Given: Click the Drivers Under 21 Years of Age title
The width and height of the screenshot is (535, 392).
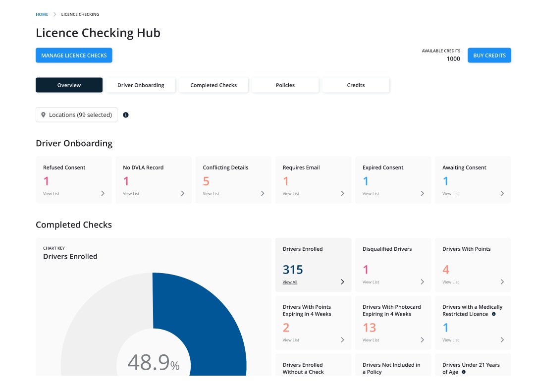Looking at the screenshot, I should tap(471, 368).
